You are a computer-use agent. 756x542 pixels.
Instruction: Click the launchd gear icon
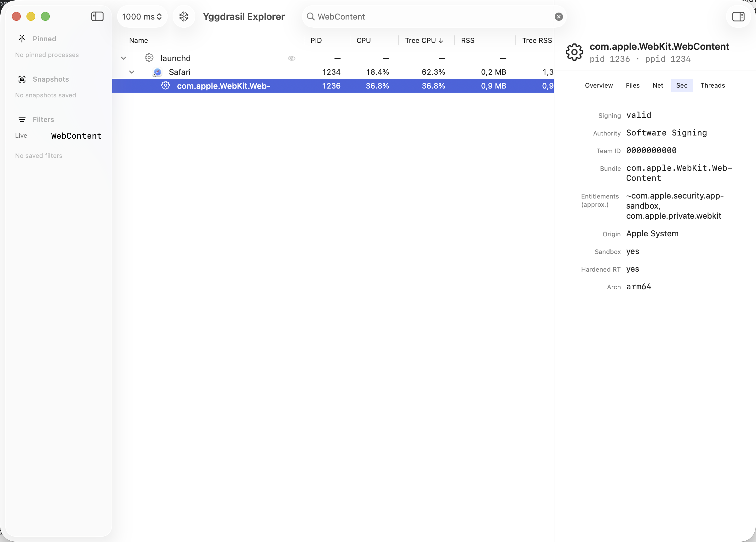(149, 58)
